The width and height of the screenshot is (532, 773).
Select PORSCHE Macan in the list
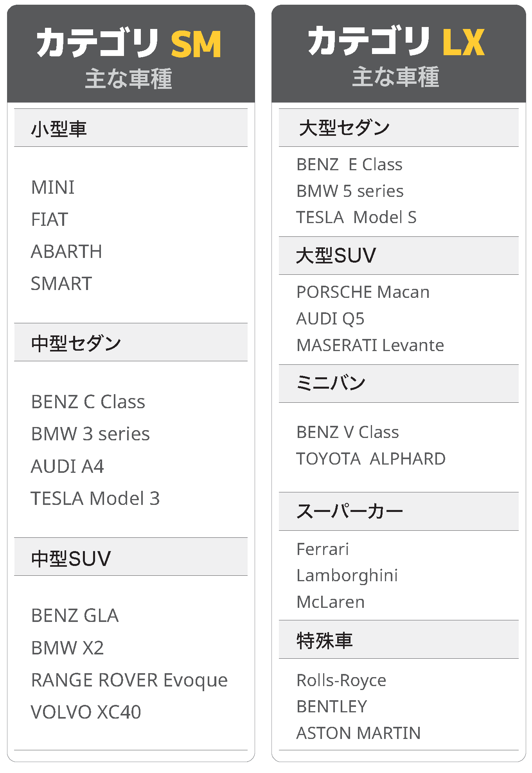[363, 292]
